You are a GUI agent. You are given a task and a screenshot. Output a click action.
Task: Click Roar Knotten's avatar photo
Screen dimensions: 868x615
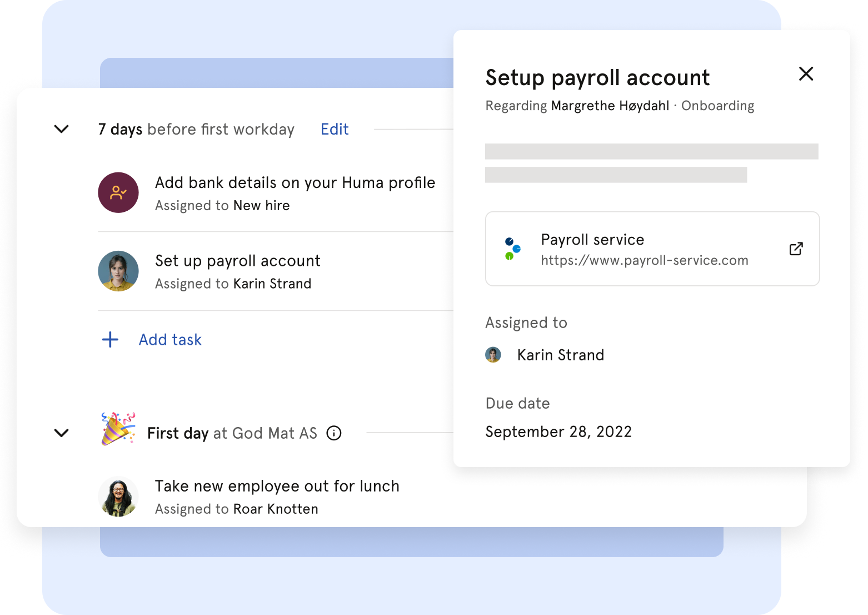(x=118, y=496)
